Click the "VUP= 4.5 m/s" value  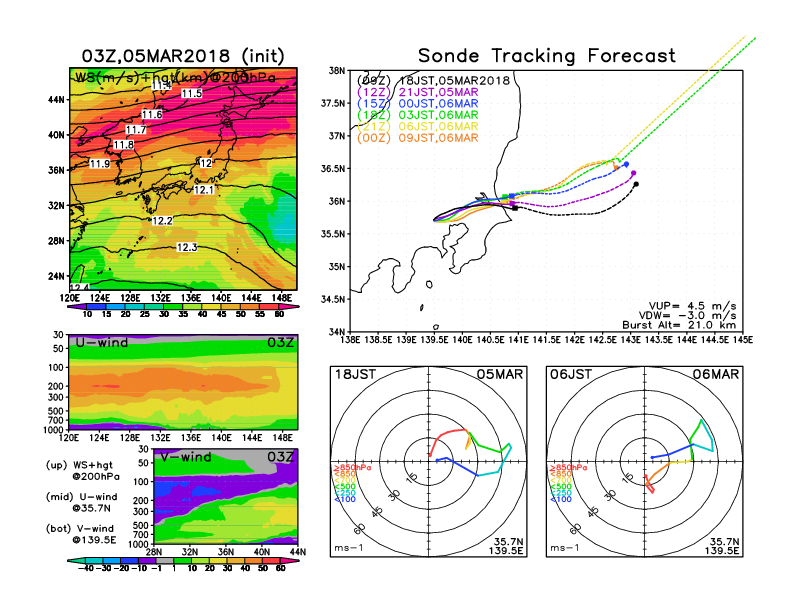[x=692, y=306]
